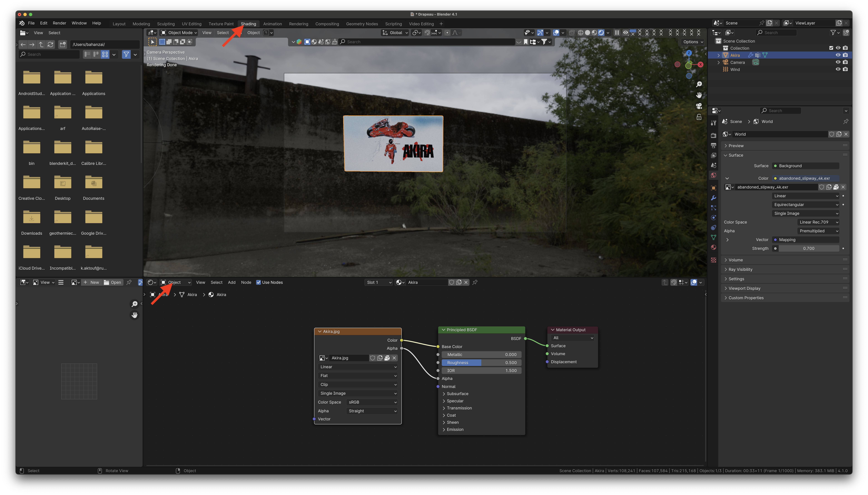This screenshot has height=495, width=868.
Task: Expand the Akira object in outliner
Action: (718, 55)
